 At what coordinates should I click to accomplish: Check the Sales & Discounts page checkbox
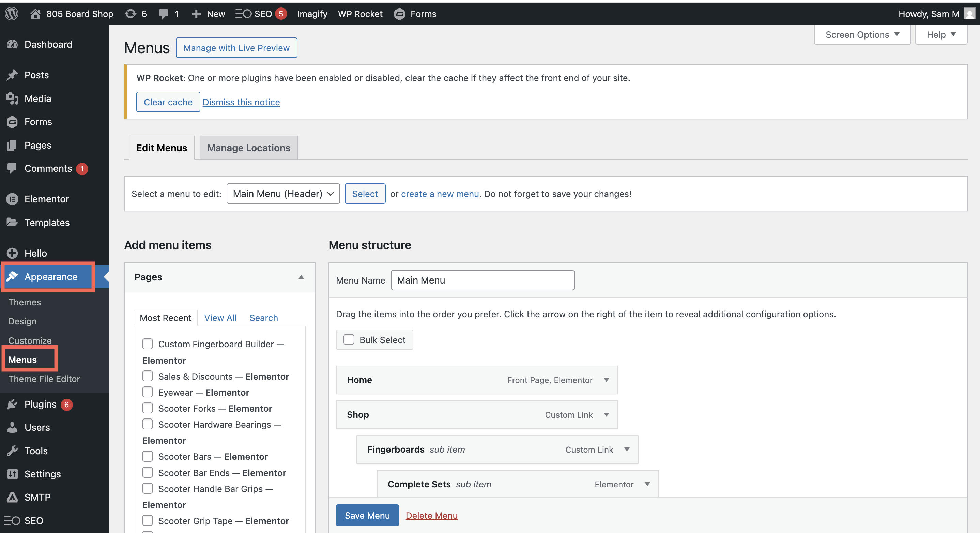click(148, 376)
